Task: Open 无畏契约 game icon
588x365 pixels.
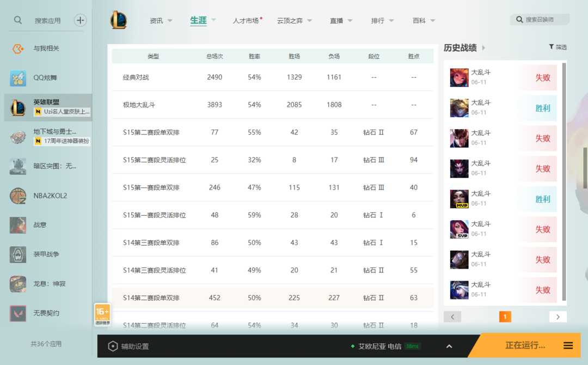Action: coord(18,313)
